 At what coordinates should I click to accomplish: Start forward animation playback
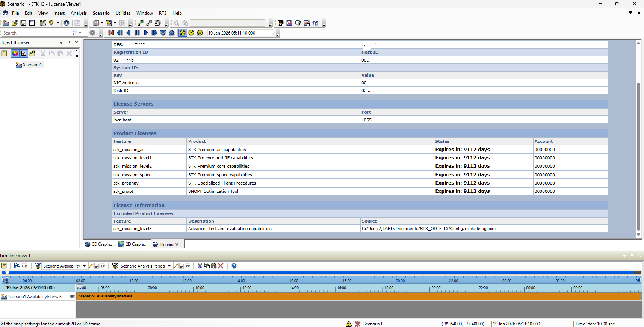point(146,33)
